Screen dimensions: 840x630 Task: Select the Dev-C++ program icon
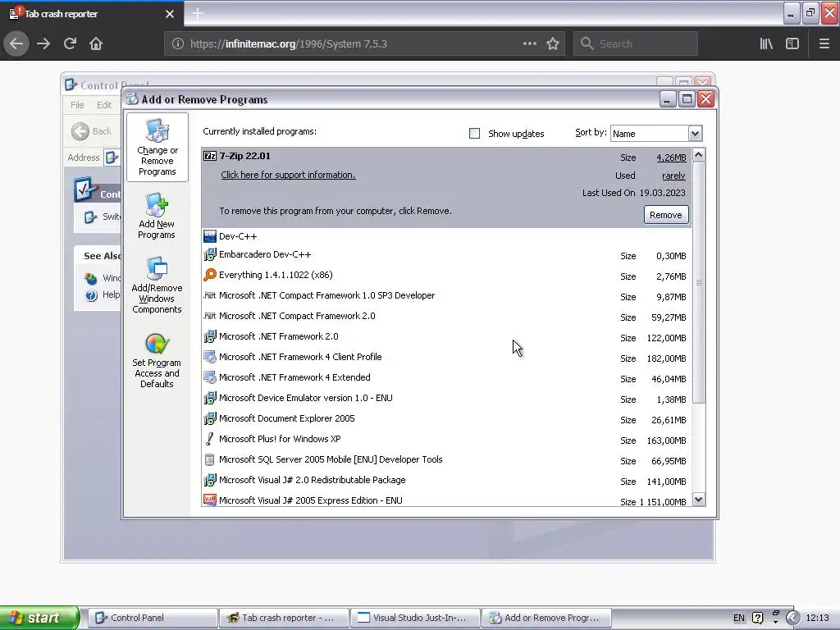tap(210, 236)
